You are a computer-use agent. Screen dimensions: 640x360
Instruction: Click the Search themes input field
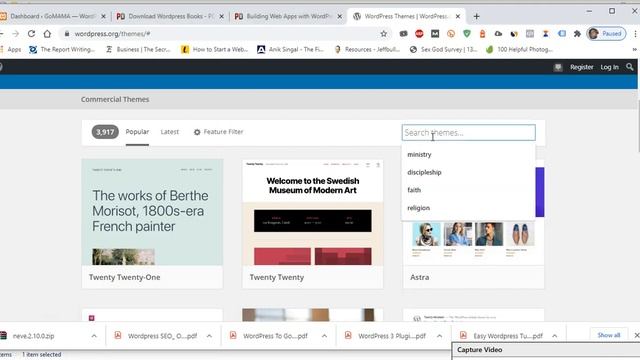pos(469,133)
